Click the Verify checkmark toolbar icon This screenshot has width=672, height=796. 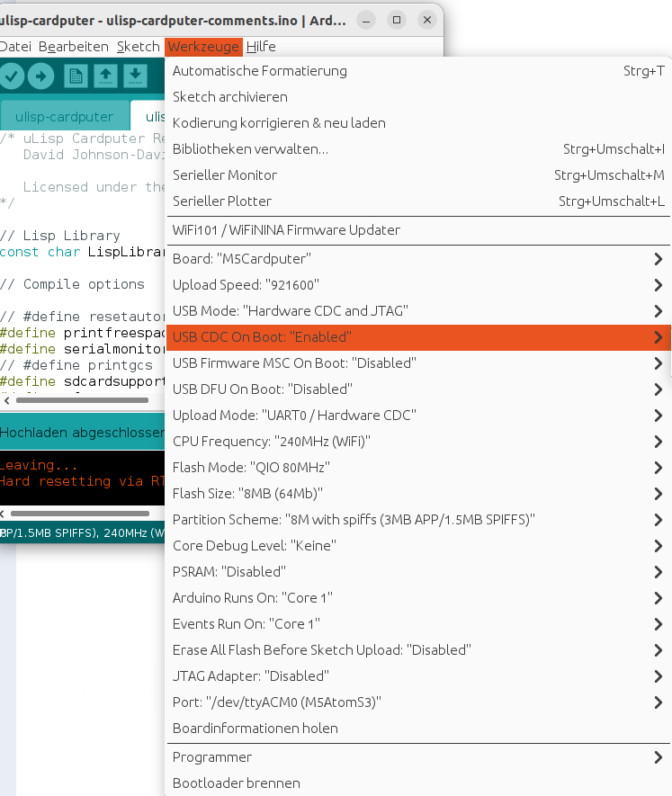12,76
